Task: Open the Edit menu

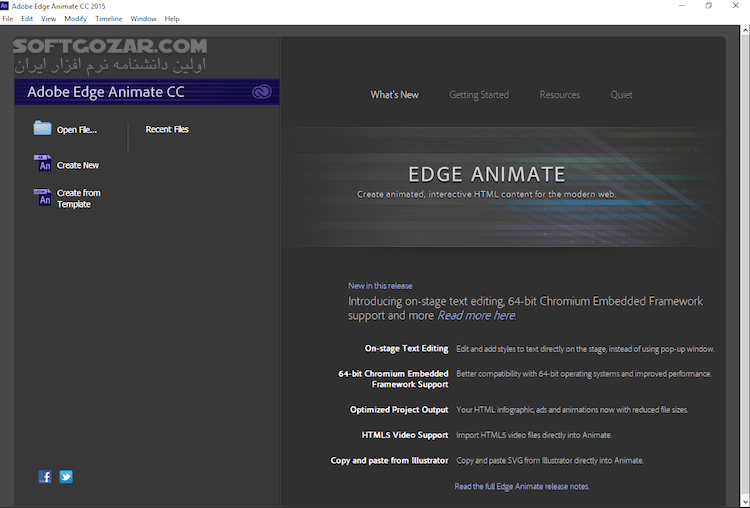Action: tap(27, 19)
